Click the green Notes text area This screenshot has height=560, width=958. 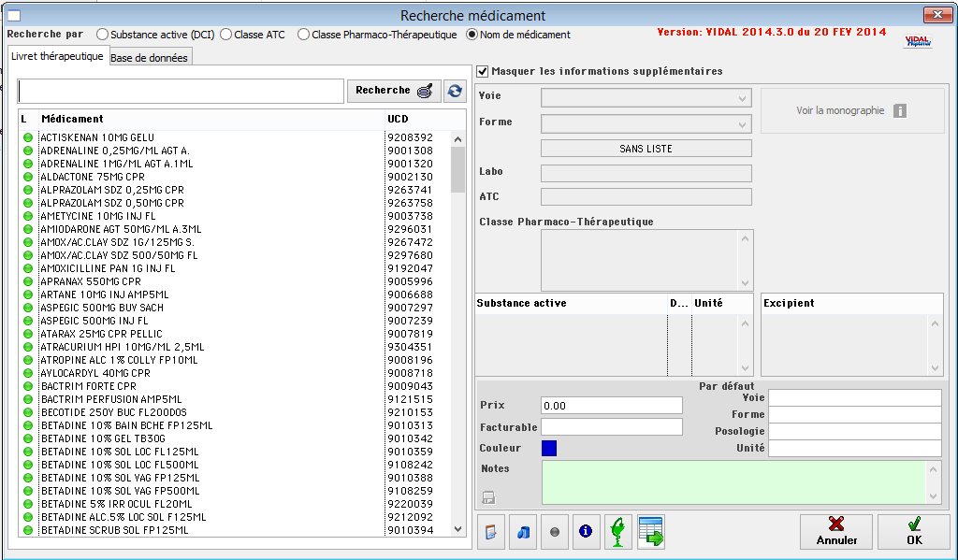click(x=733, y=482)
